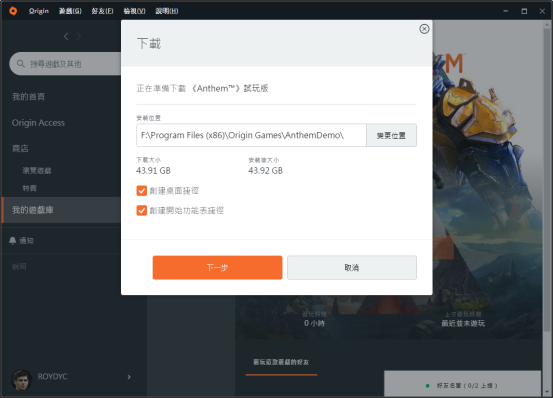Open 我的遊戲庫 in sidebar
This screenshot has height=398, width=553.
click(61, 210)
